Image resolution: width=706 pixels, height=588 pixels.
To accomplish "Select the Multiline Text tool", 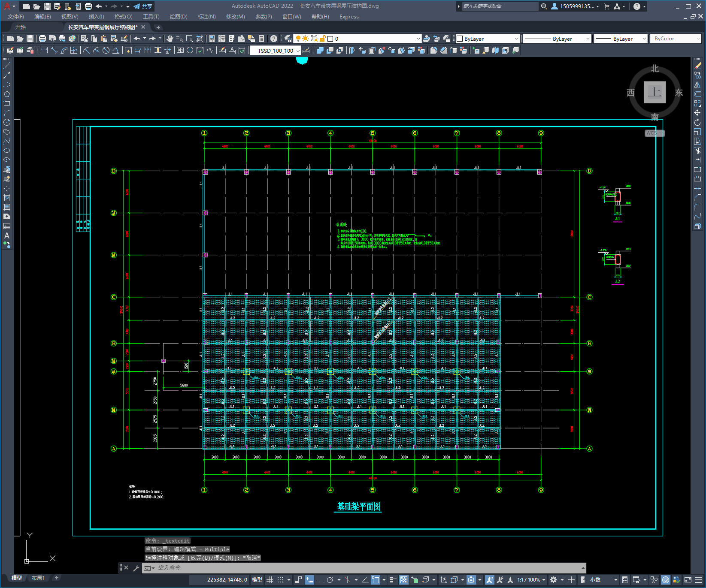I will pos(7,235).
